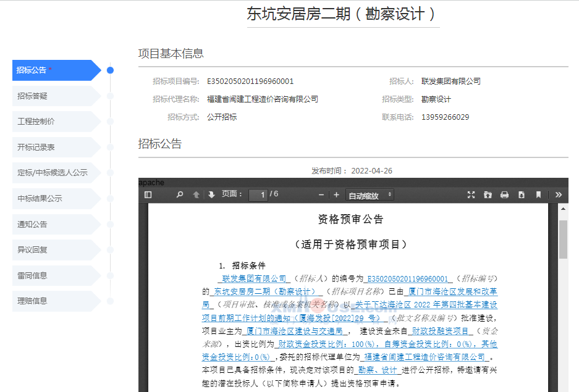Open file icon in PDF toolbar

coord(488,194)
